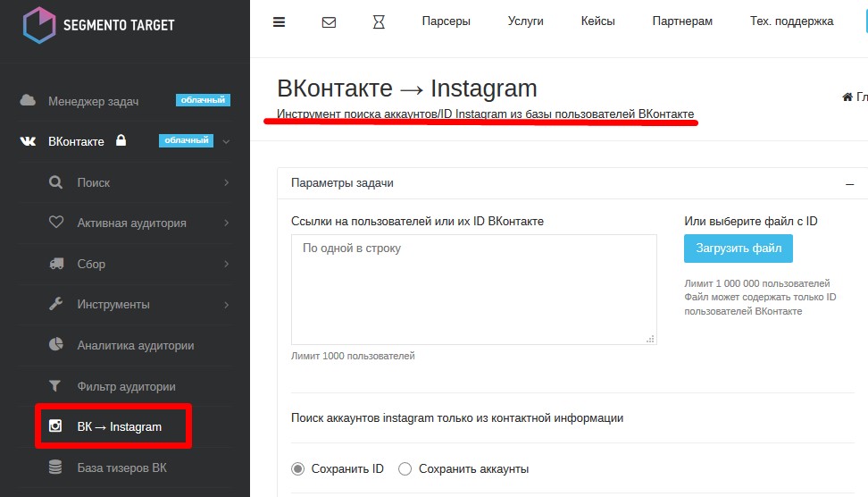
Task: Expand the Сбор submenu arrow
Action: [226, 264]
